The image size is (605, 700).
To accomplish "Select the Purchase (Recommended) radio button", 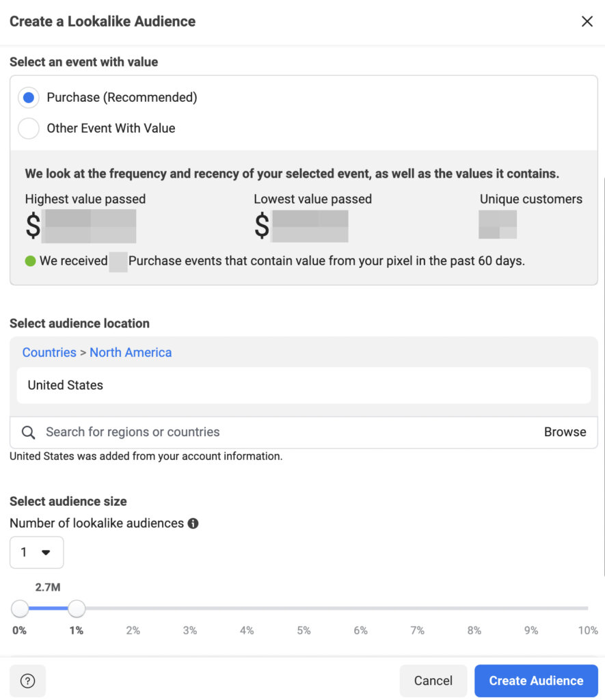I will [x=28, y=97].
